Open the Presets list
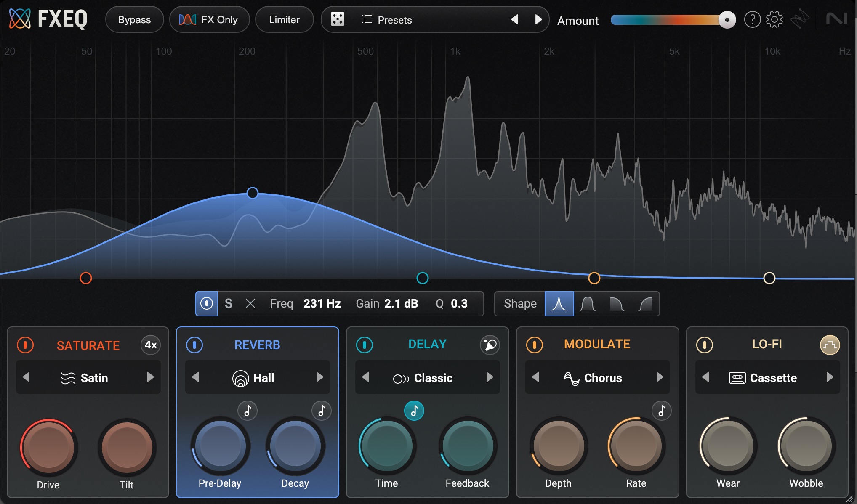Image resolution: width=857 pixels, height=504 pixels. click(x=386, y=19)
